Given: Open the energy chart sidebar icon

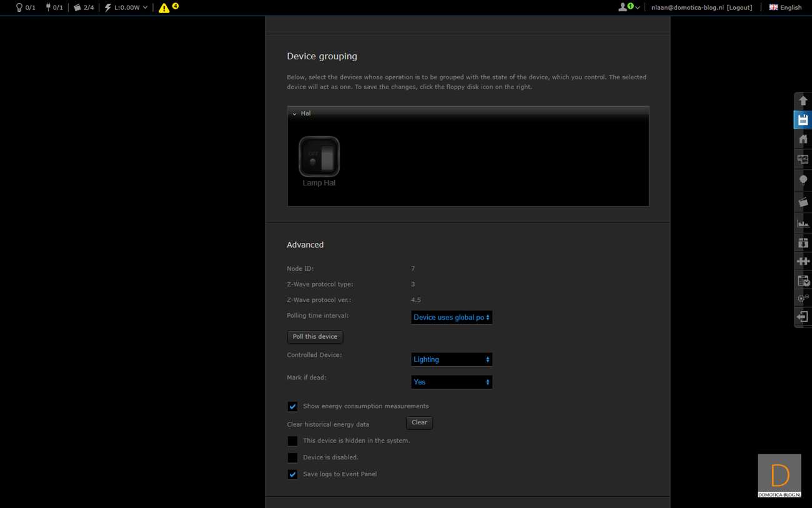Looking at the screenshot, I should (x=803, y=223).
